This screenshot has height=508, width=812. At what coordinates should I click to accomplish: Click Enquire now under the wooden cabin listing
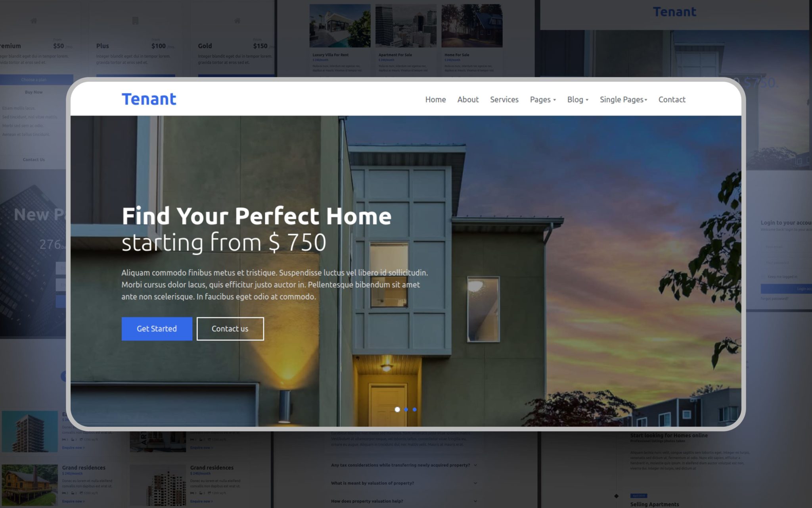tap(73, 501)
